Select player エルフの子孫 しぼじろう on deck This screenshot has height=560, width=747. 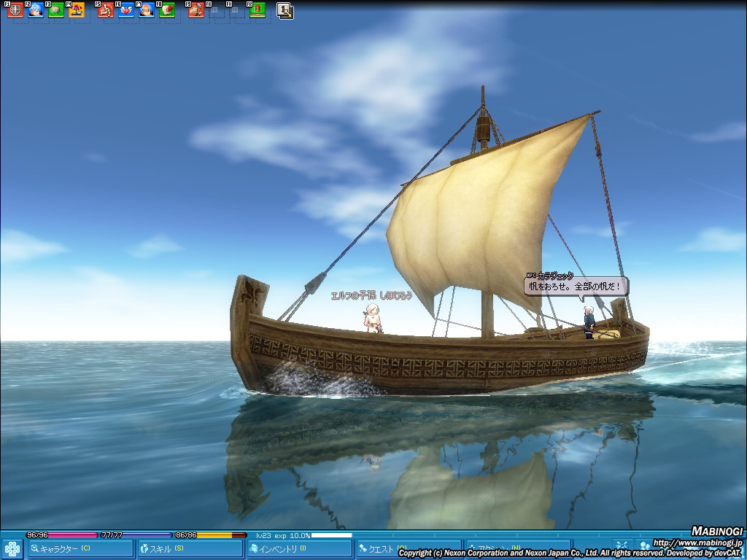coord(373,318)
